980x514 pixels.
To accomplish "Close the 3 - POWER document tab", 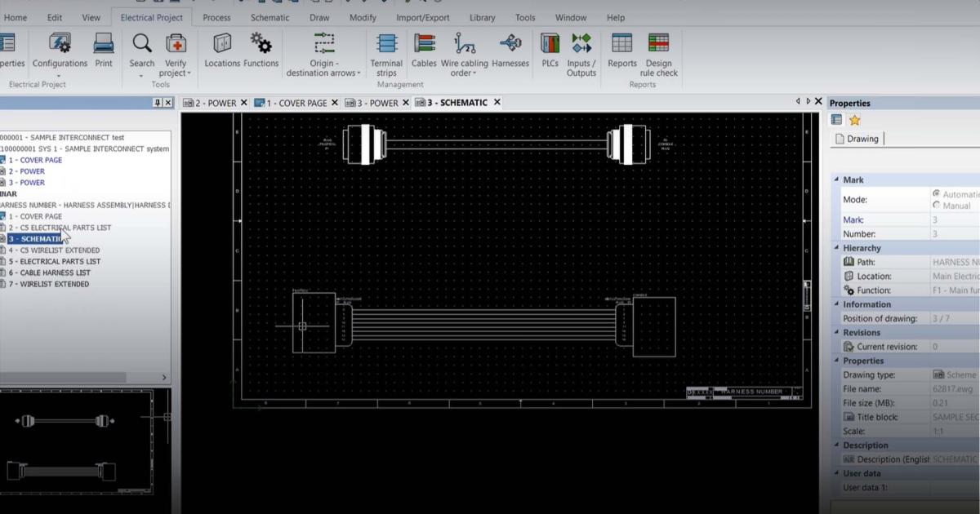I will point(405,103).
